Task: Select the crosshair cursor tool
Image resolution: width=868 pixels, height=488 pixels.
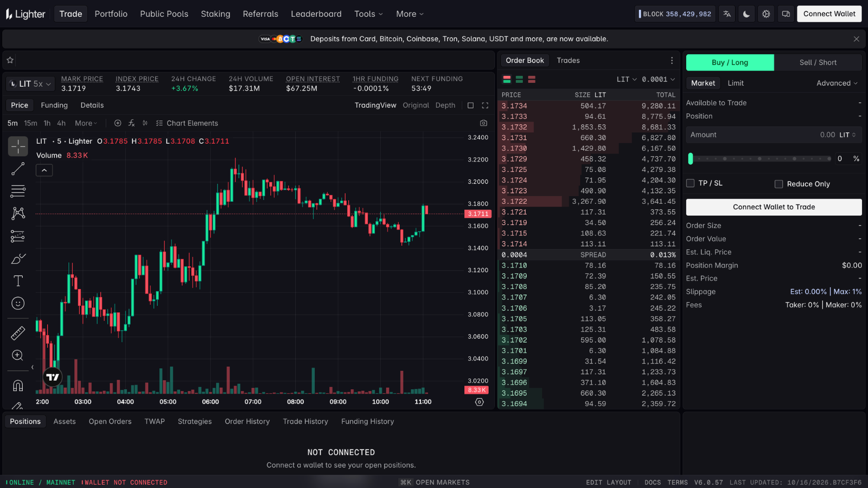Action: pos(18,146)
